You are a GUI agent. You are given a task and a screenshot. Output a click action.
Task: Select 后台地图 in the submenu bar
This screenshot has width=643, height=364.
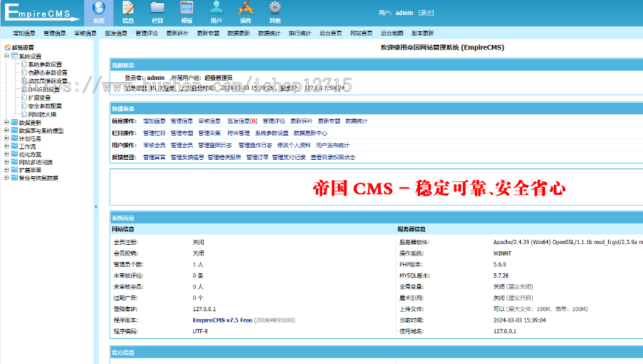click(x=392, y=33)
